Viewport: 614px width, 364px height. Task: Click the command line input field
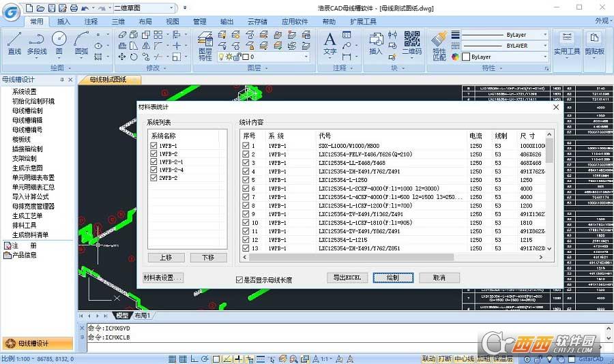click(x=345, y=347)
